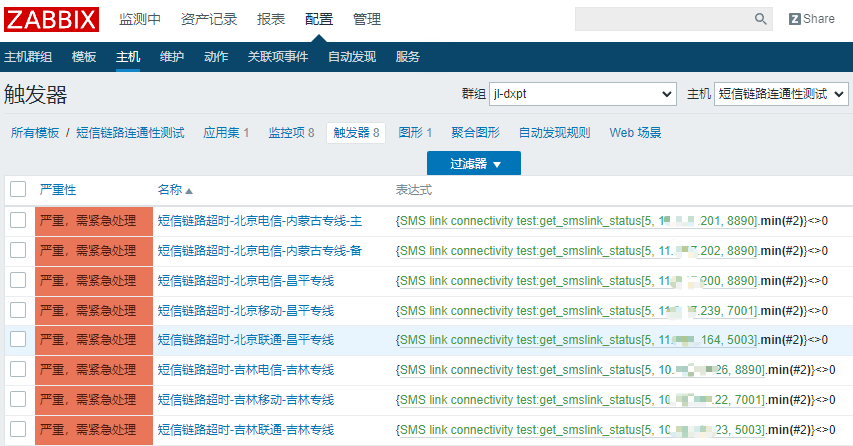Image resolution: width=853 pixels, height=446 pixels.
Task: Click the ZABBIX logo
Action: click(x=51, y=19)
